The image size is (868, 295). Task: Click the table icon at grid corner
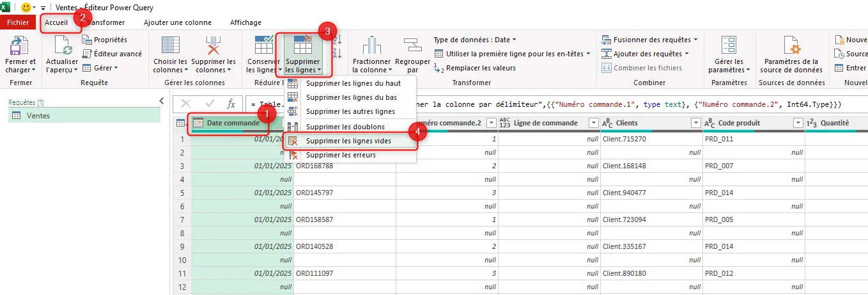tap(182, 123)
